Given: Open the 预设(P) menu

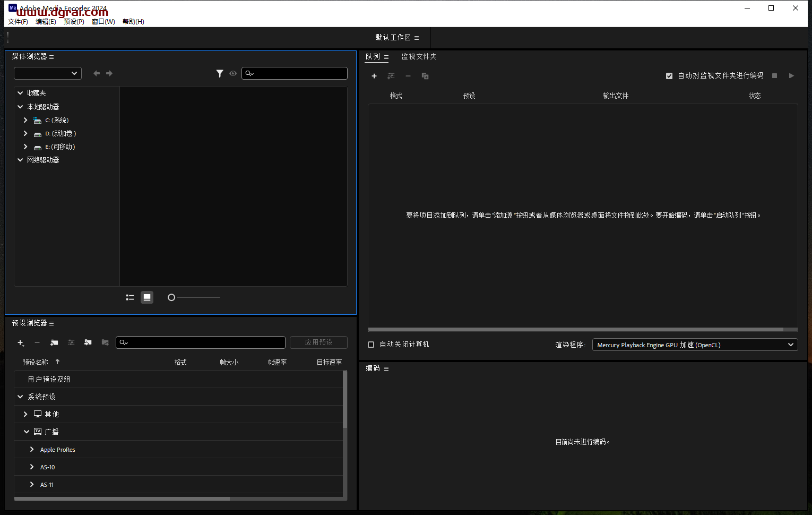Looking at the screenshot, I should point(74,22).
